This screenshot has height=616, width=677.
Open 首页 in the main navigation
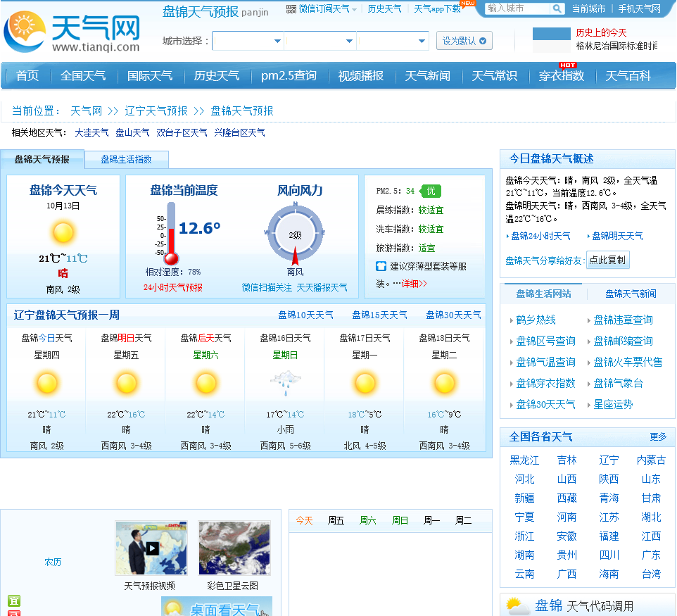coord(27,76)
